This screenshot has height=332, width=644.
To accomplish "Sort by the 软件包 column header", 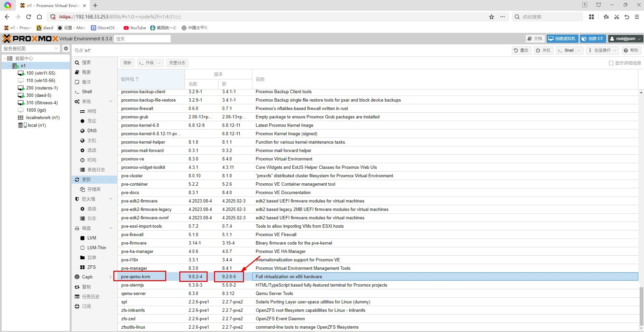I will pos(151,79).
